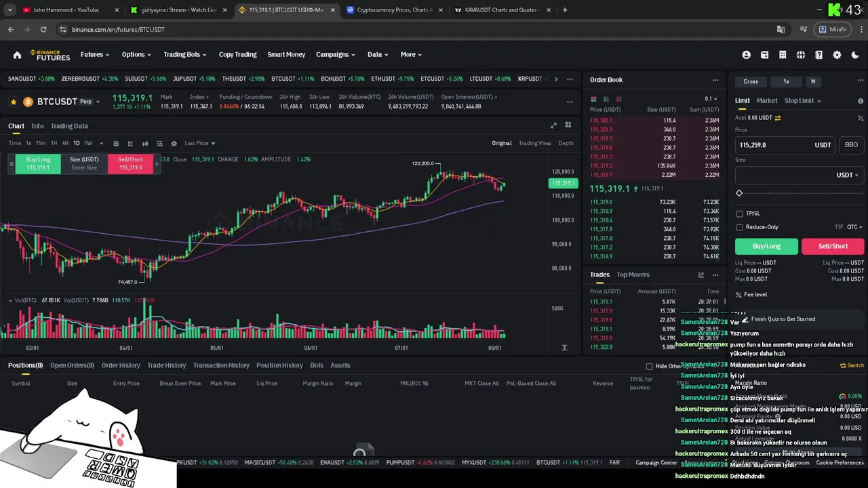
Task: Expand the Stop Limit order type dropdown
Action: click(x=802, y=101)
